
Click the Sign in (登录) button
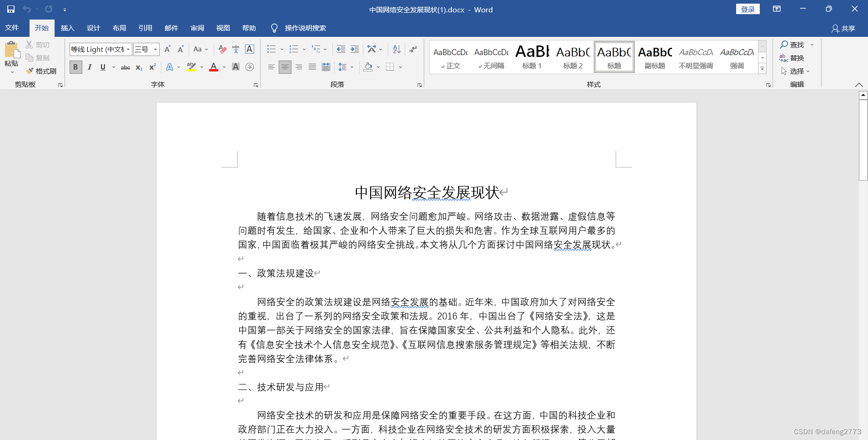(x=748, y=9)
